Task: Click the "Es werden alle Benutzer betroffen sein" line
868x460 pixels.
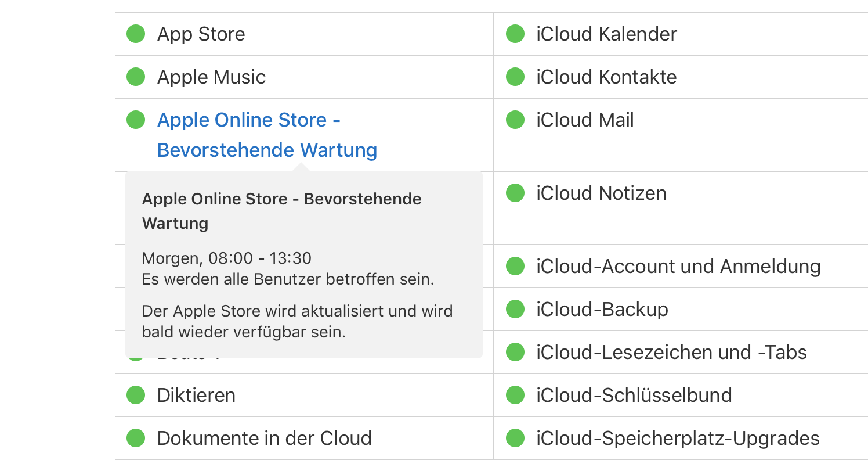Action: coord(288,279)
